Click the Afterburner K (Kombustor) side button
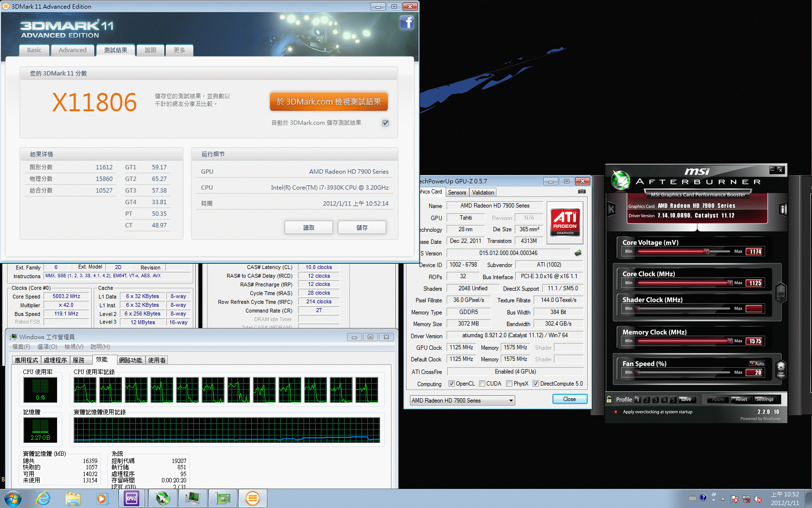Viewport: 812px width, 508px height. point(611,209)
